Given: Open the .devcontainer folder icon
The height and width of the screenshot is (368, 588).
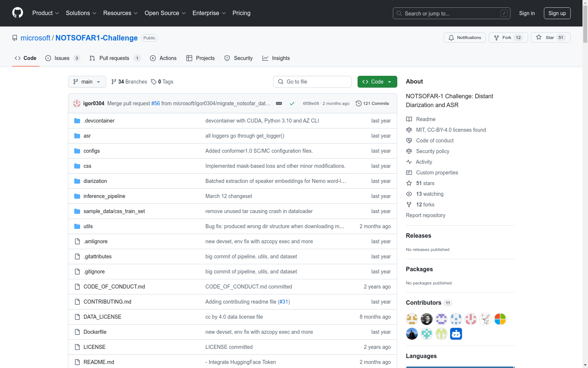Looking at the screenshot, I should (x=77, y=121).
